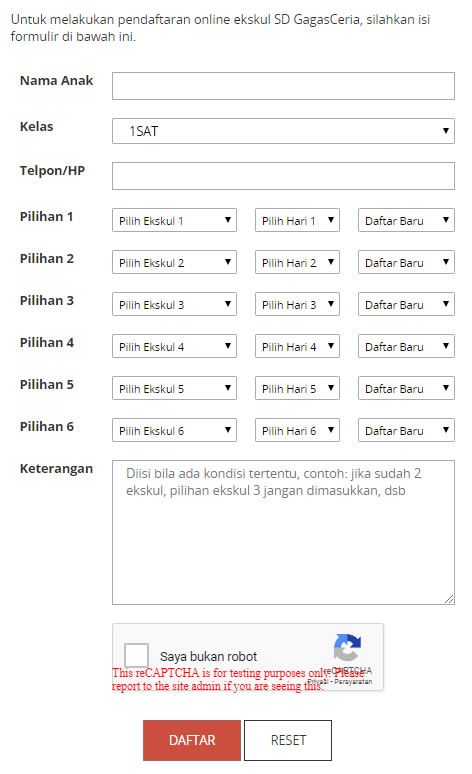Open the Pilih Ekskul 4 dropdown

174,346
